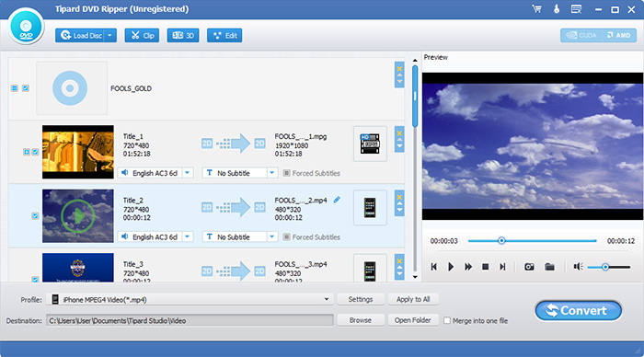Image resolution: width=644 pixels, height=357 pixels.
Task: Open the menu icon in title bar
Action: 576,9
